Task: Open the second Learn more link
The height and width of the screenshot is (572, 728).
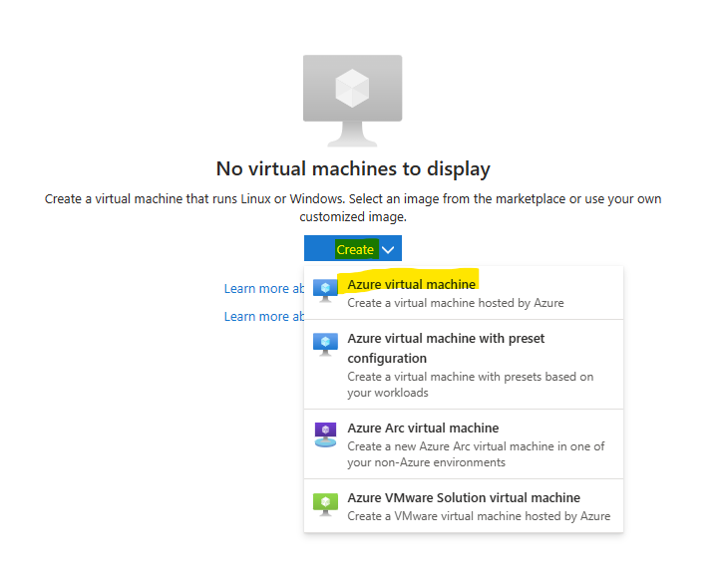Action: [263, 316]
